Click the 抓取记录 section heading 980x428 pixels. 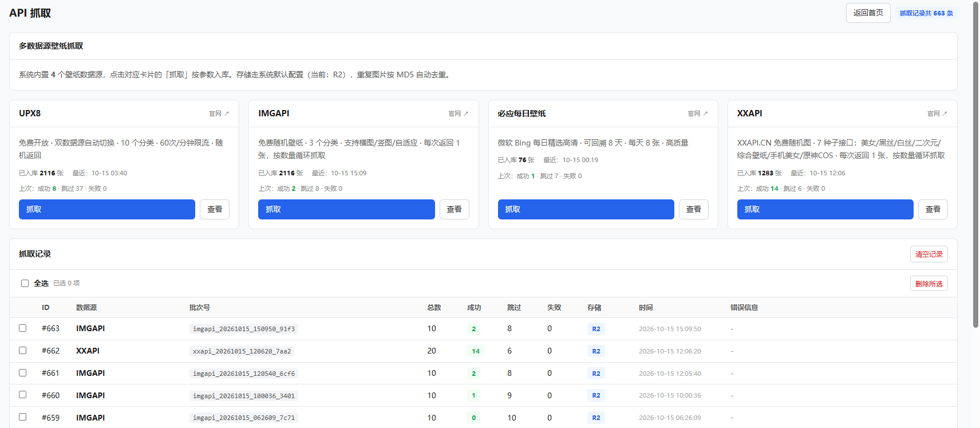tap(35, 254)
